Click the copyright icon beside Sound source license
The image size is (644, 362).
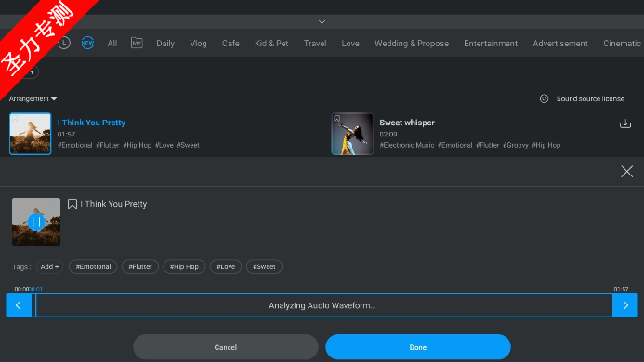pos(544,98)
